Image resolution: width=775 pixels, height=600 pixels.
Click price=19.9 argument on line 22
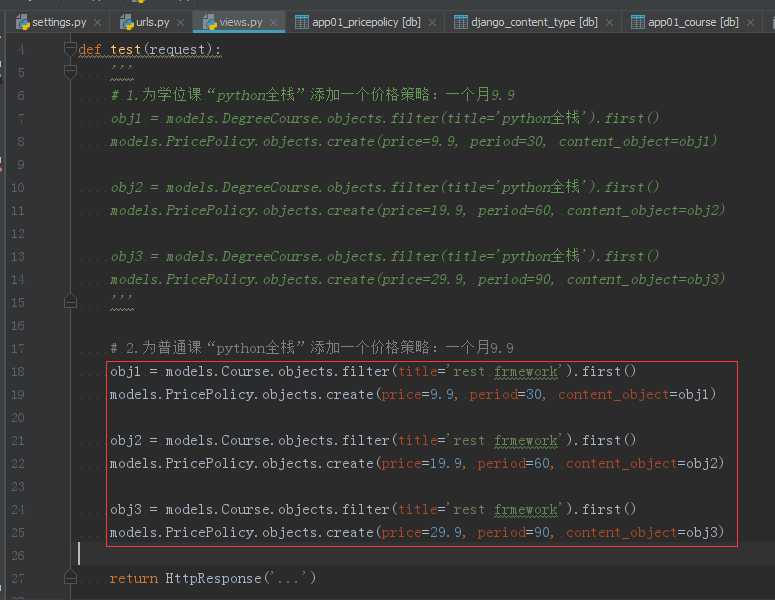point(423,464)
